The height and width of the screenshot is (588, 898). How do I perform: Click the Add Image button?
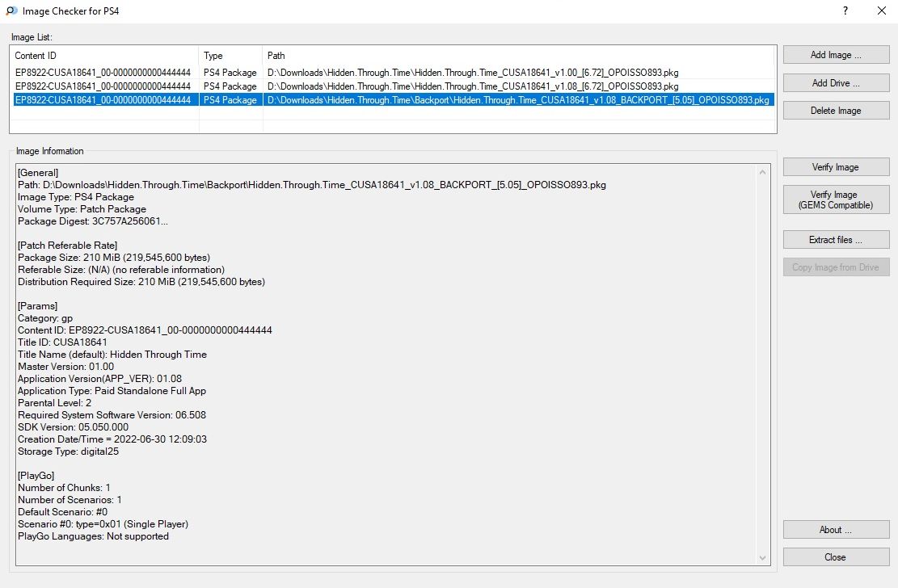tap(836, 55)
